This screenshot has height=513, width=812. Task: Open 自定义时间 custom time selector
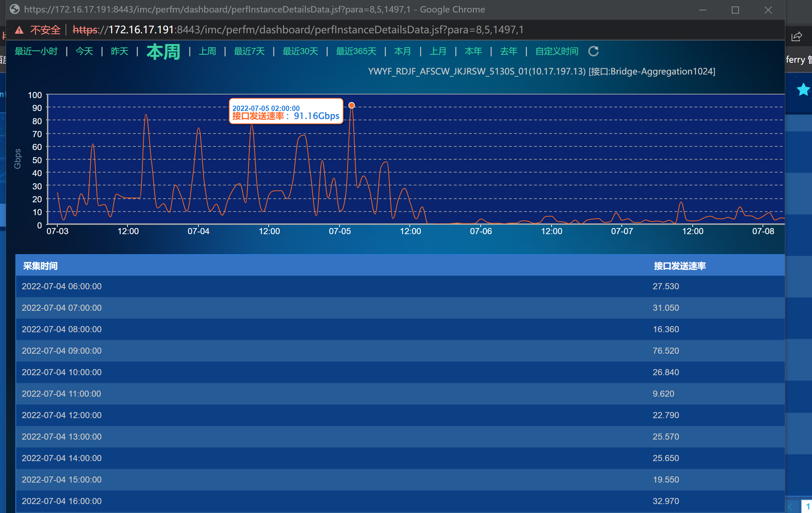[x=557, y=51]
